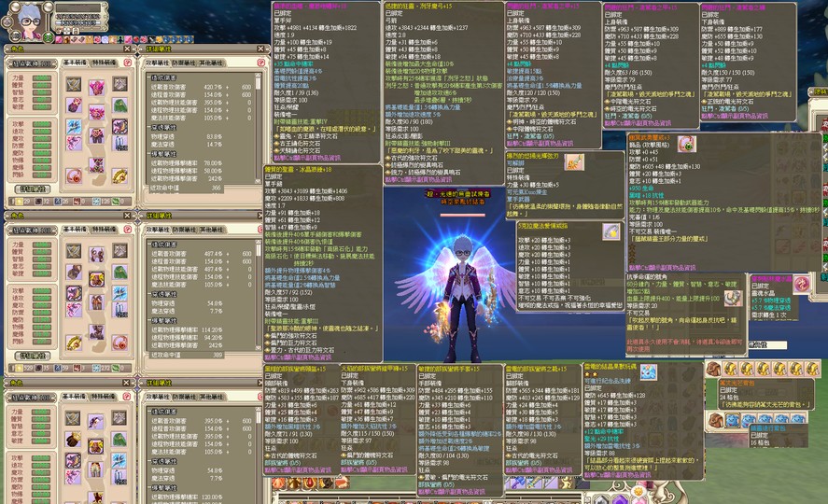Collapse the 造成傷害 section in topmost detail window

tap(149, 77)
